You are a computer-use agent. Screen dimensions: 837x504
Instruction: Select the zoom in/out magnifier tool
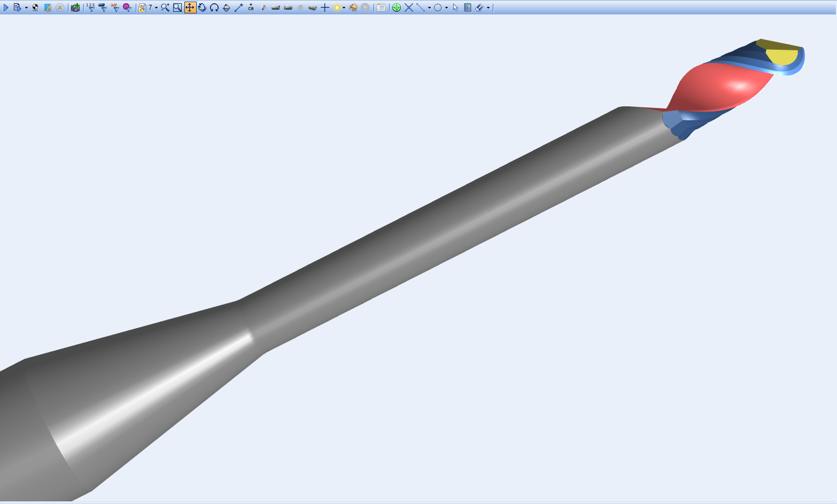point(165,7)
